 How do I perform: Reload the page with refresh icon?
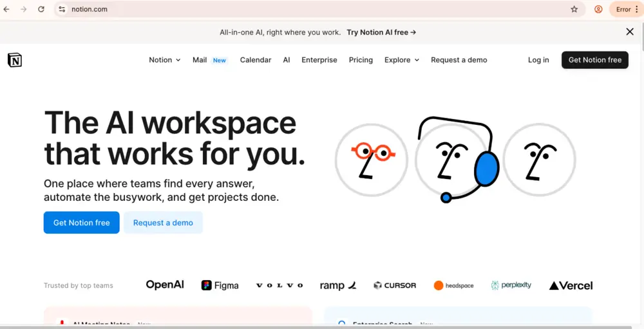41,9
